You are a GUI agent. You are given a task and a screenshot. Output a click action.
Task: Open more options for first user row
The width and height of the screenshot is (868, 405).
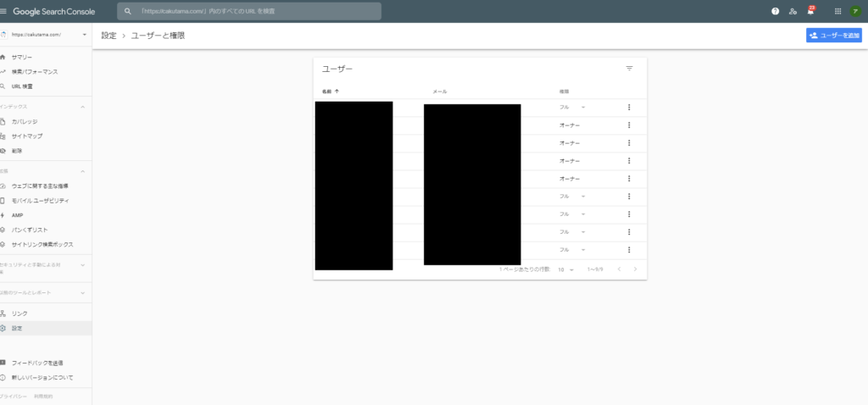click(x=630, y=108)
